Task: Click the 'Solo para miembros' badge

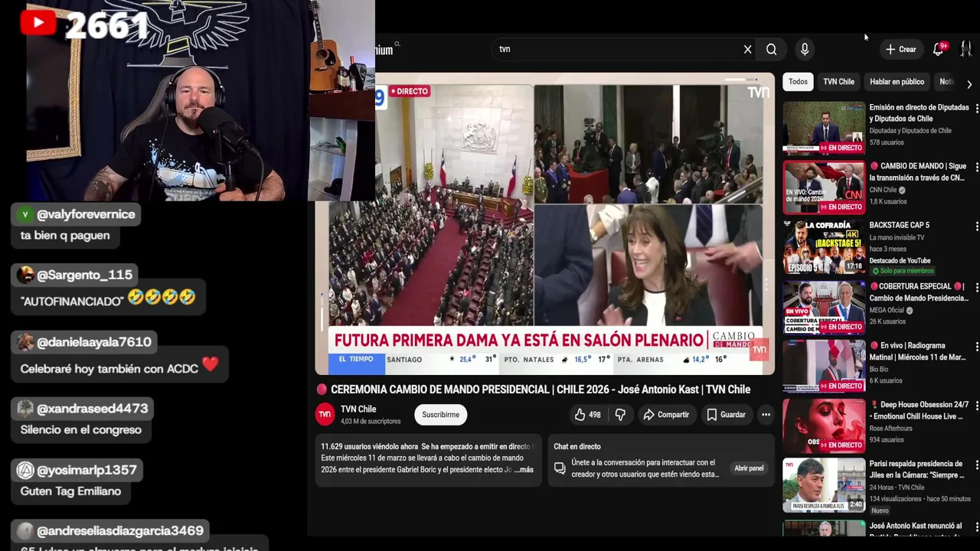Action: pyautogui.click(x=902, y=271)
